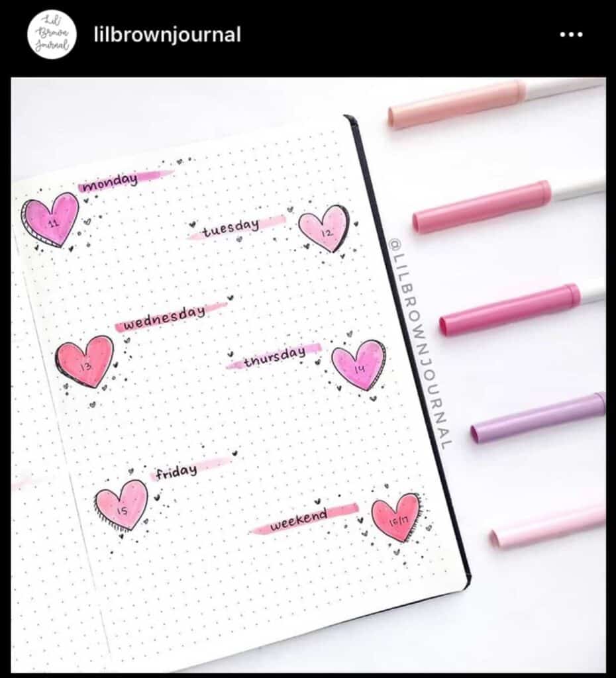Image resolution: width=616 pixels, height=678 pixels.
Task: Click the red heart numbered 16/17
Action: pos(397,518)
